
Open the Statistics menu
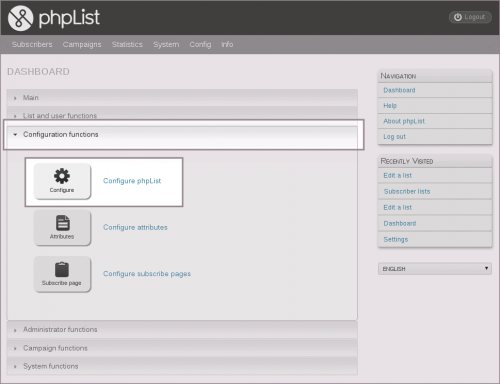click(127, 44)
